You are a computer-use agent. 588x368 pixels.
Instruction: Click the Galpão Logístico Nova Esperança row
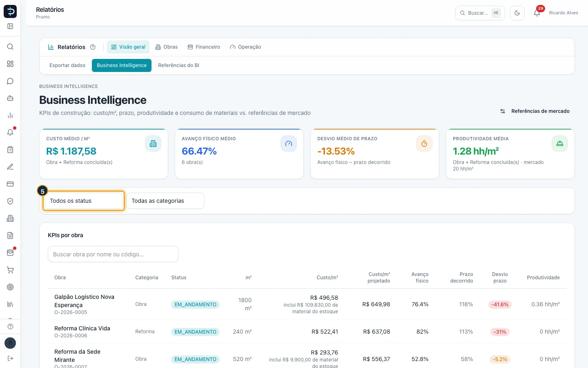tap(307, 304)
